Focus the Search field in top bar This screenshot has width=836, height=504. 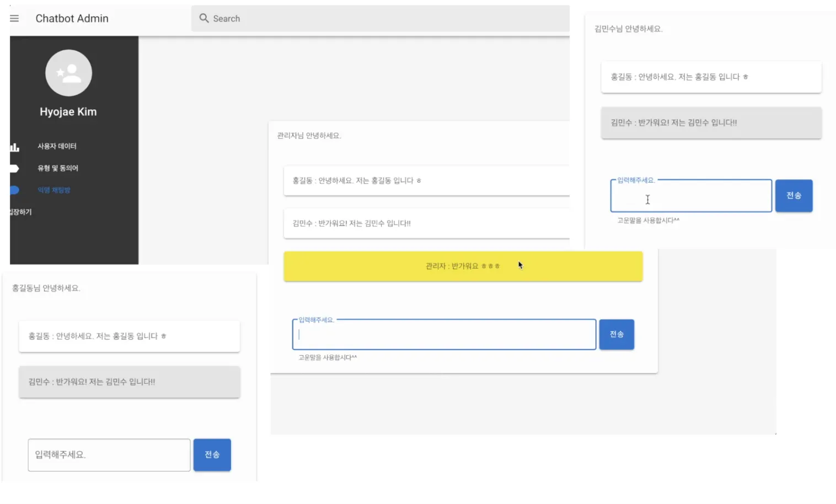381,18
